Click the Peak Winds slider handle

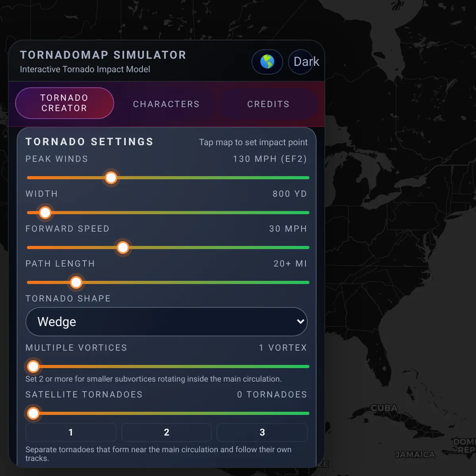111,178
